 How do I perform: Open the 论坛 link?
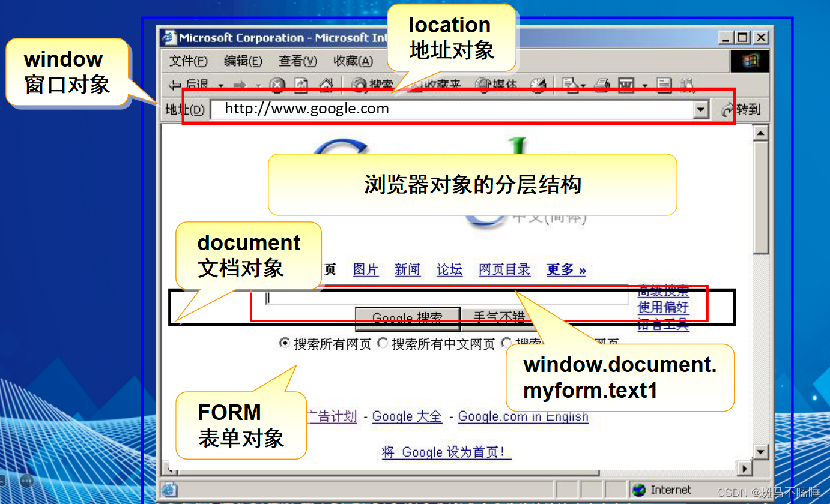pos(449,270)
